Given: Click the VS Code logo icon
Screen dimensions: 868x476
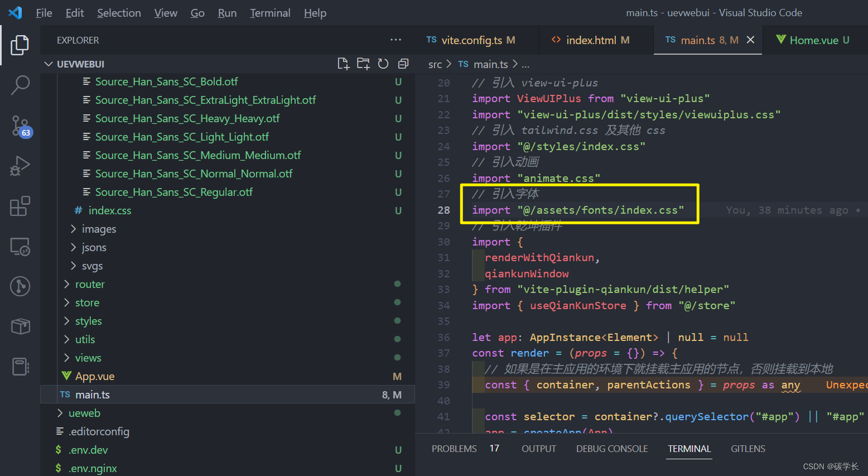Looking at the screenshot, I should pyautogui.click(x=16, y=12).
